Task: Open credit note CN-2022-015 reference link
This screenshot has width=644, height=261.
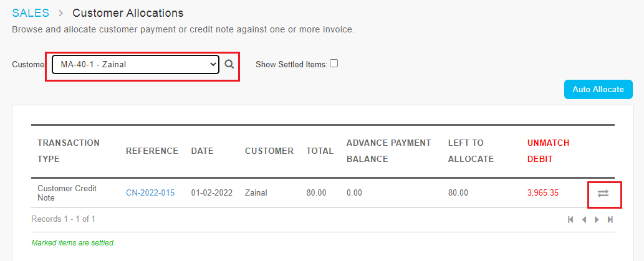Action: (150, 193)
